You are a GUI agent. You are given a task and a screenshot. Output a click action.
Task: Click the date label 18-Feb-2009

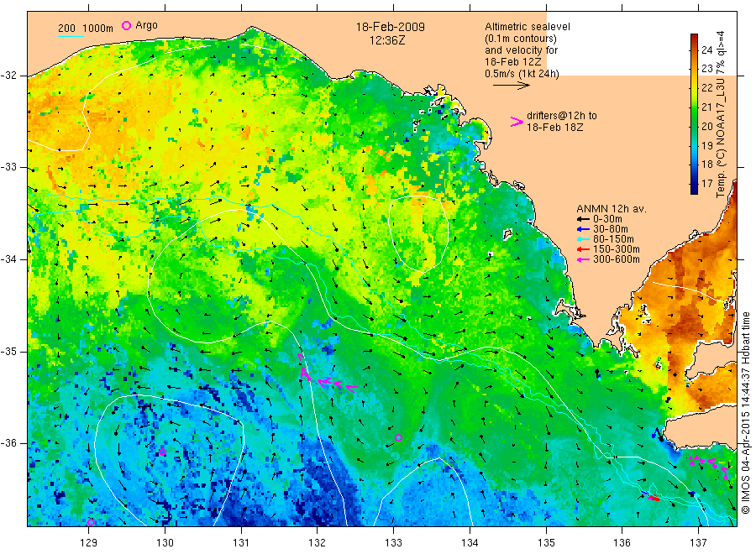pos(390,27)
